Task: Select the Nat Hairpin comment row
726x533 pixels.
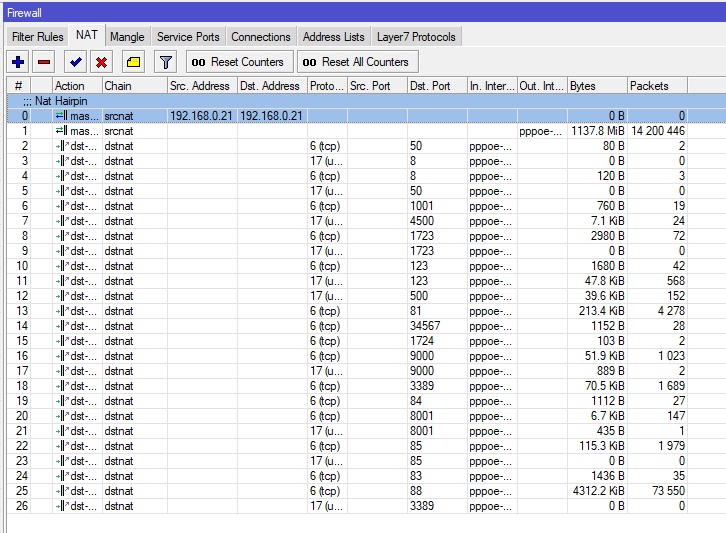Action: [200, 101]
